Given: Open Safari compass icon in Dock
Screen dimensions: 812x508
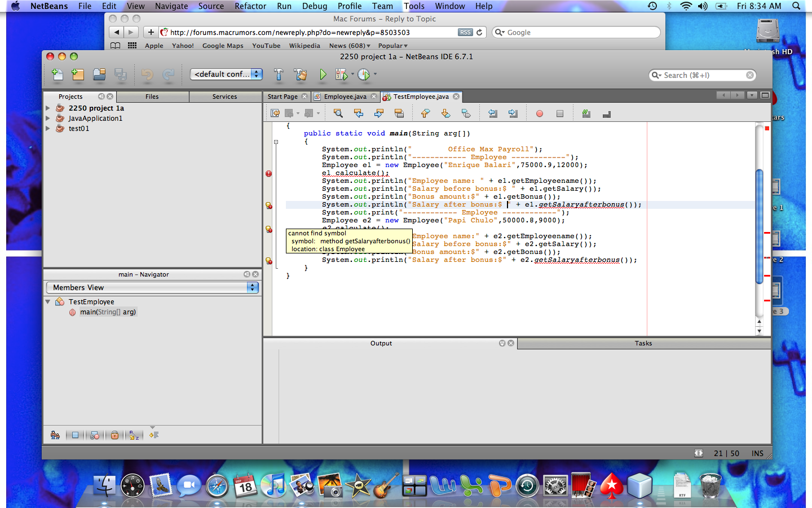Looking at the screenshot, I should [217, 485].
